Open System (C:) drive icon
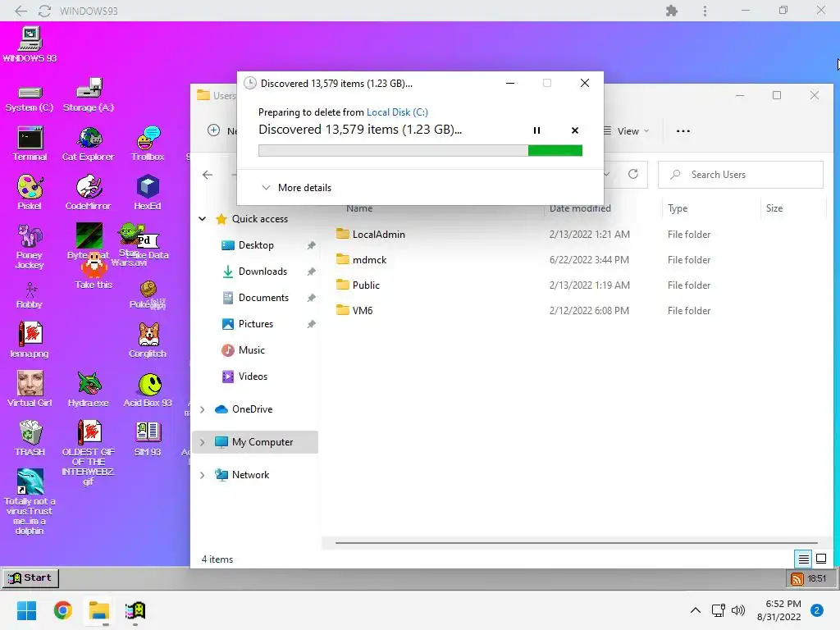Image resolution: width=840 pixels, height=630 pixels. click(x=30, y=98)
